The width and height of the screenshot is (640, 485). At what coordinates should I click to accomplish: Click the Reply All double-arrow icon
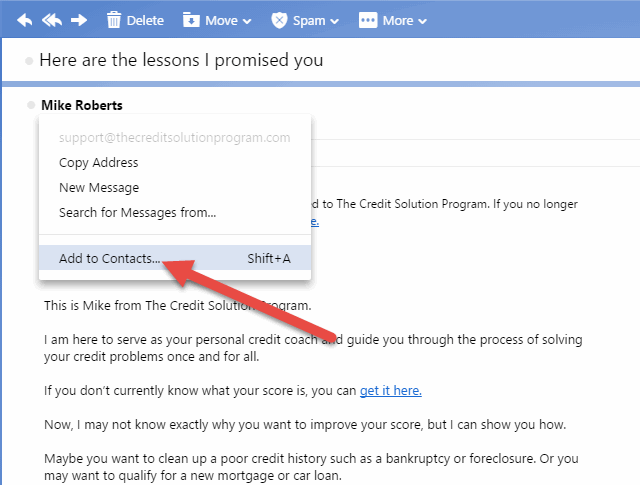(x=52, y=20)
